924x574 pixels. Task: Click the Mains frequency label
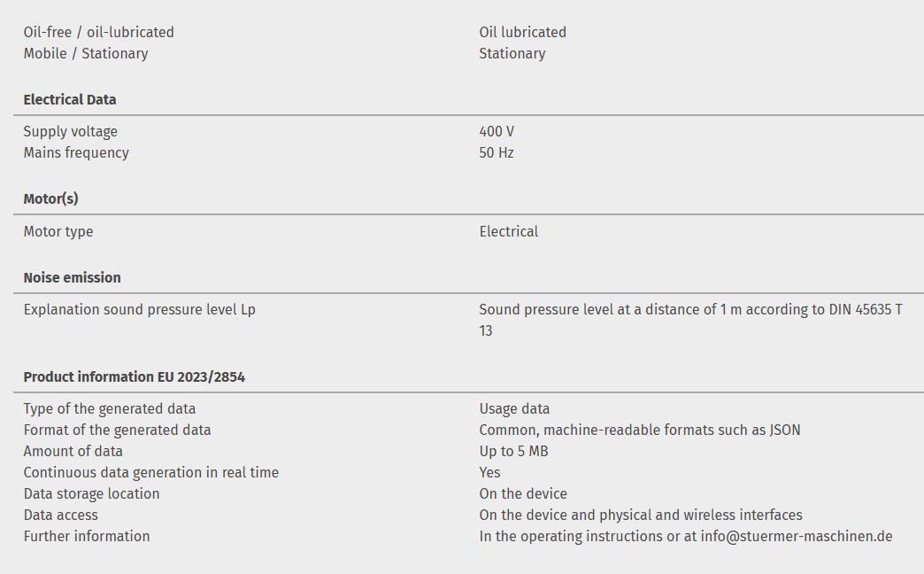point(76,152)
